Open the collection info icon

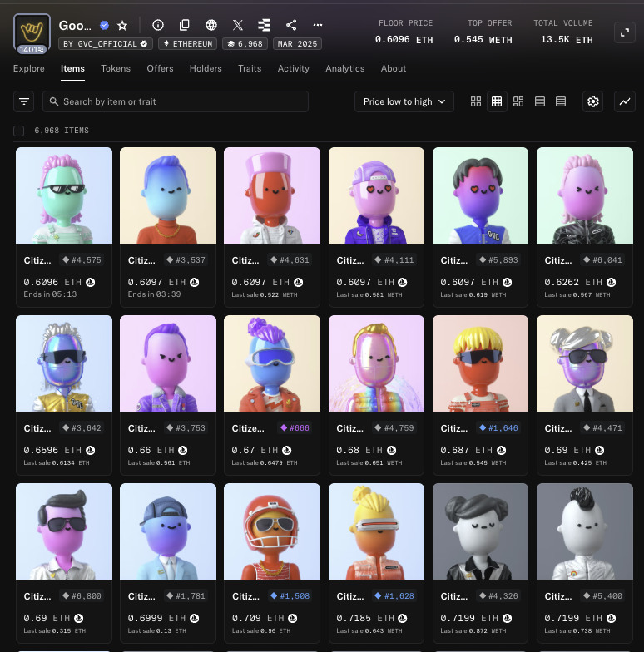coord(158,25)
